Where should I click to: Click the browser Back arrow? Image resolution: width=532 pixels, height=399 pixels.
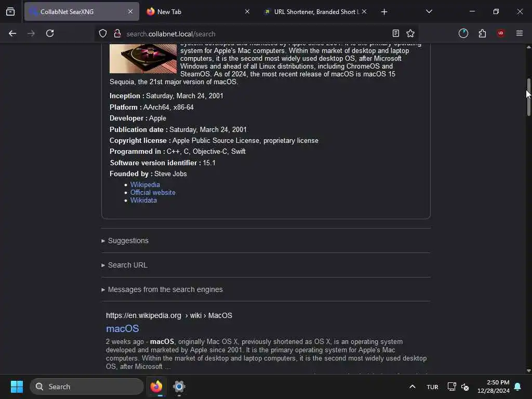click(x=12, y=33)
